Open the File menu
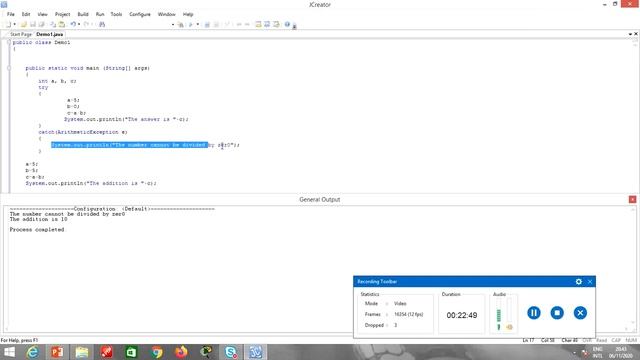640x360 pixels. point(11,14)
